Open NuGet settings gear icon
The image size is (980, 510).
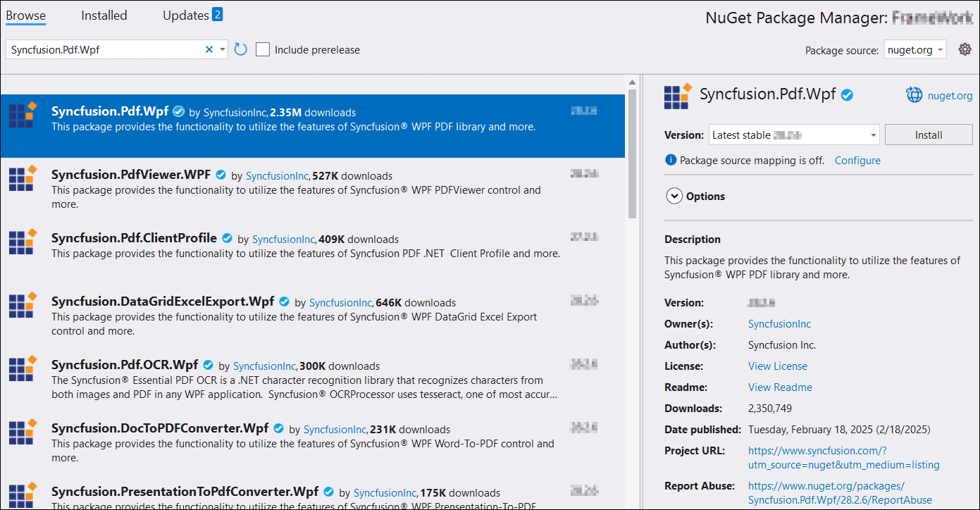(965, 49)
